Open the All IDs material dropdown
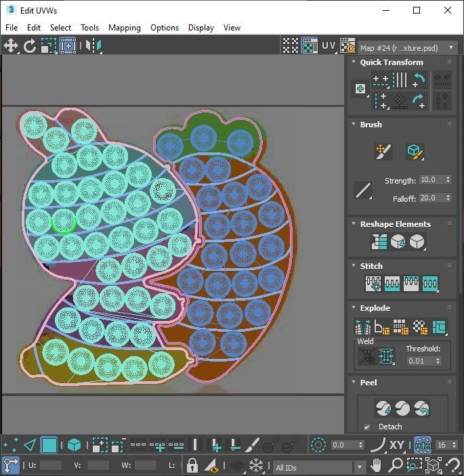The height and width of the screenshot is (476, 464). click(320, 467)
